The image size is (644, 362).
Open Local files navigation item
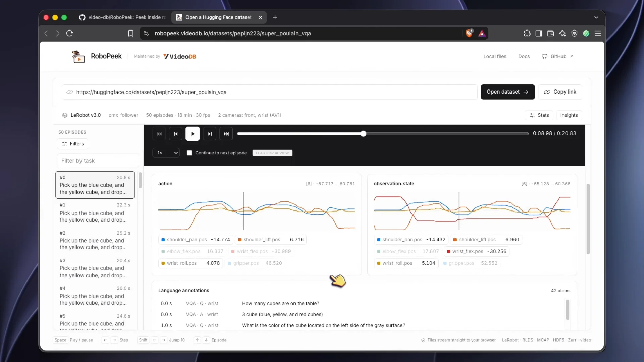coord(495,56)
